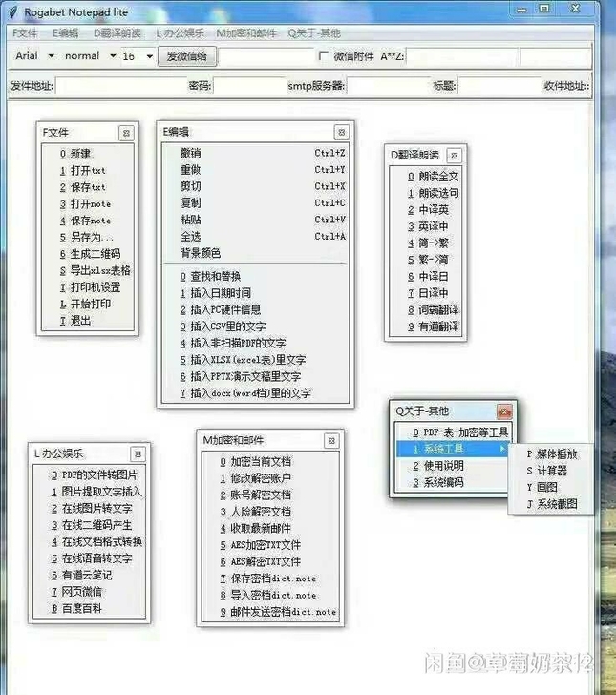The height and width of the screenshot is (695, 616).
Task: Open the M加密和邮件 menu in menu bar
Action: point(246,33)
